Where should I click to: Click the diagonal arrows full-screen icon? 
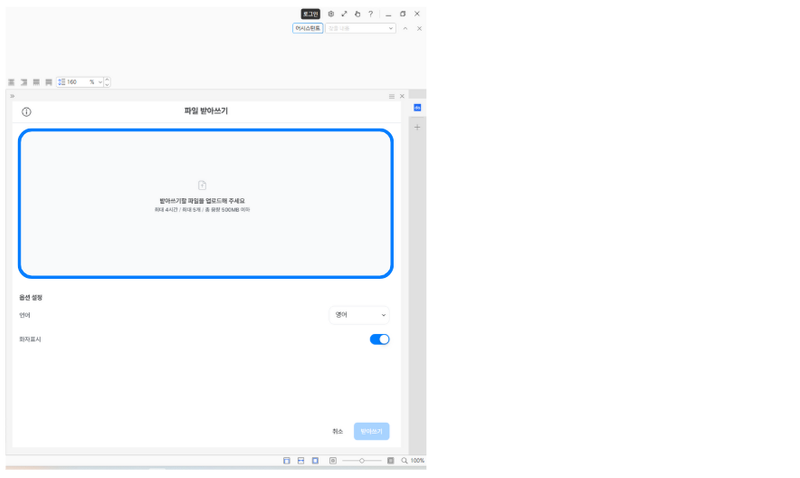[x=344, y=14]
